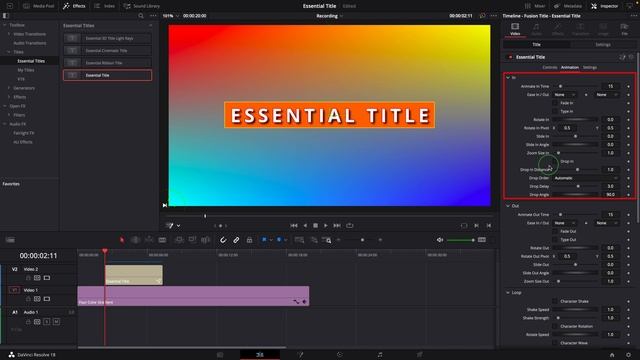Image resolution: width=640 pixels, height=360 pixels.
Task: Open the Media Pool panel
Action: tap(39, 6)
